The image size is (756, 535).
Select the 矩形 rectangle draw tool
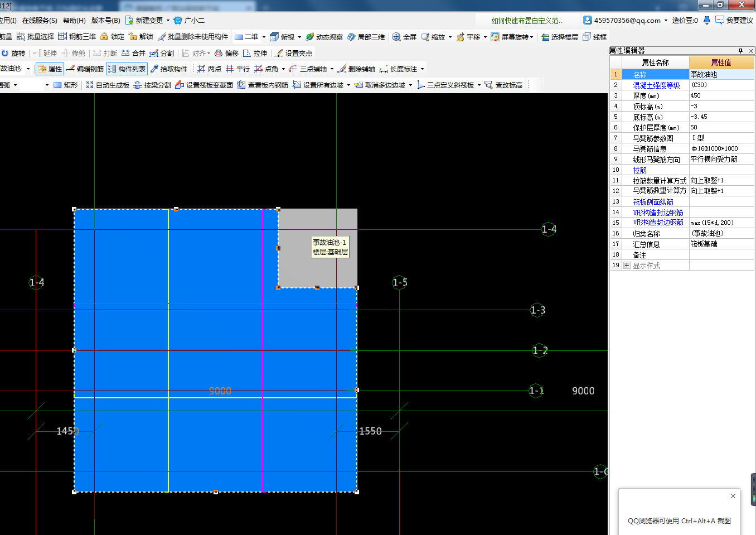coord(65,85)
